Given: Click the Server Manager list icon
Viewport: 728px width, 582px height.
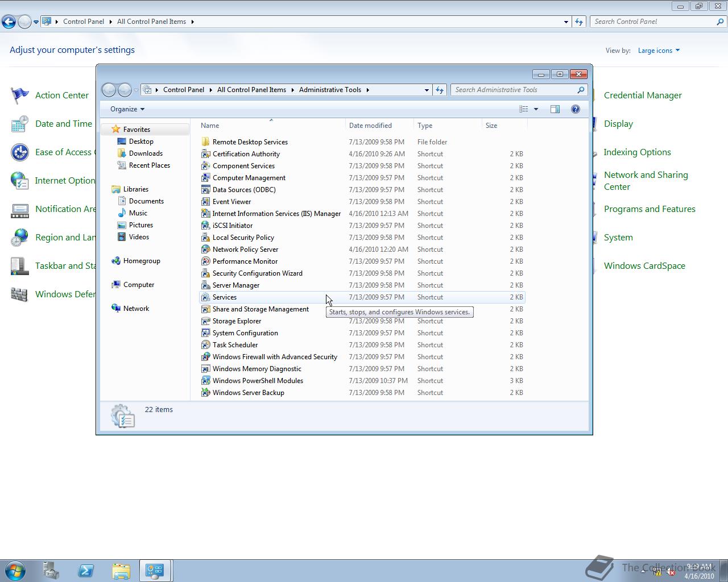Looking at the screenshot, I should pyautogui.click(x=206, y=285).
